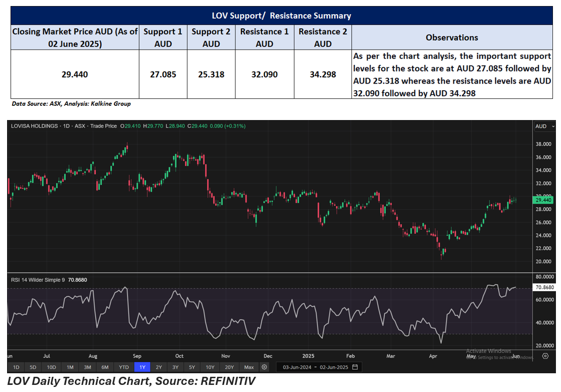
Task: Switch to the 1M time range
Action: 70,367
